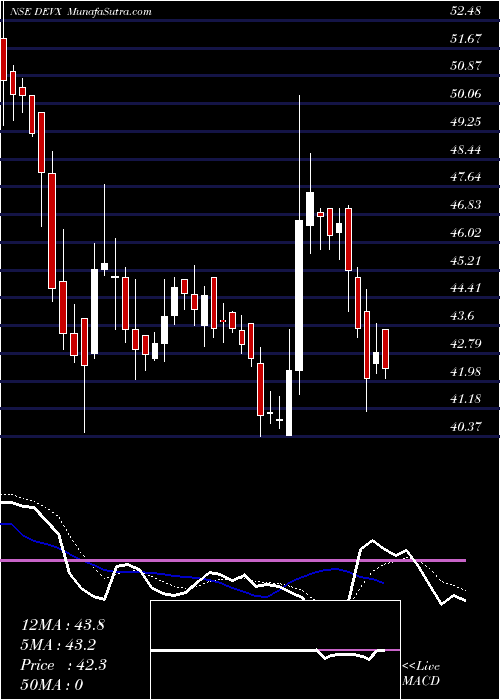
Task: Click the tallest white candle at 46.83
Action: [299, 295]
